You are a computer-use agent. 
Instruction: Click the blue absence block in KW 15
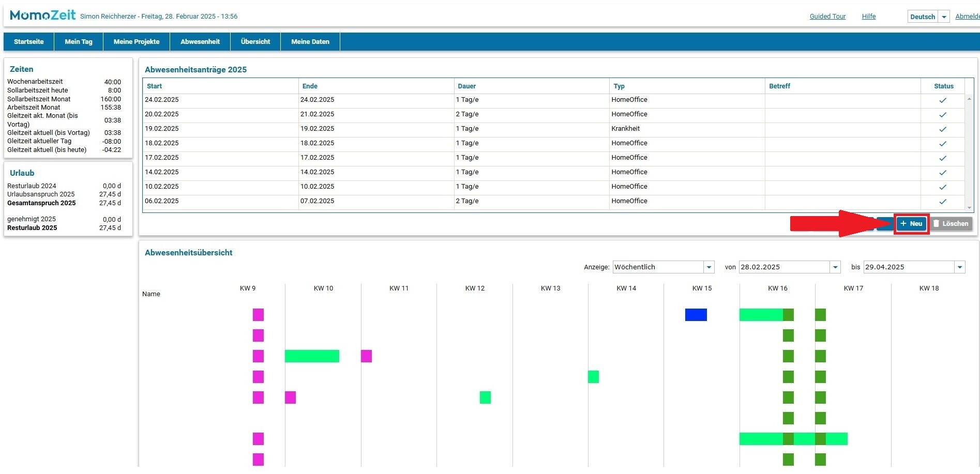pos(696,315)
